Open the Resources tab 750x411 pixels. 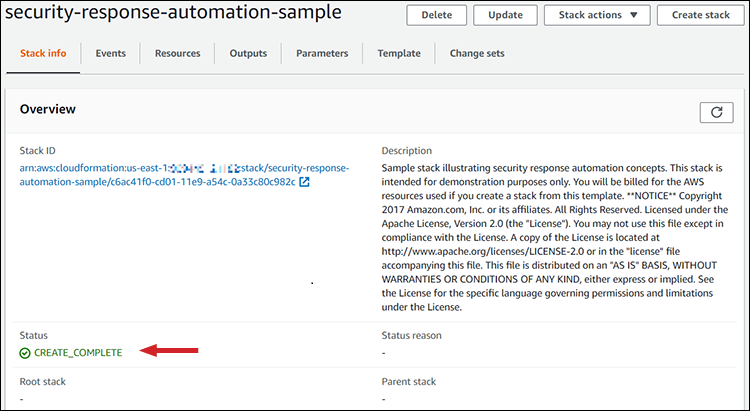click(177, 53)
